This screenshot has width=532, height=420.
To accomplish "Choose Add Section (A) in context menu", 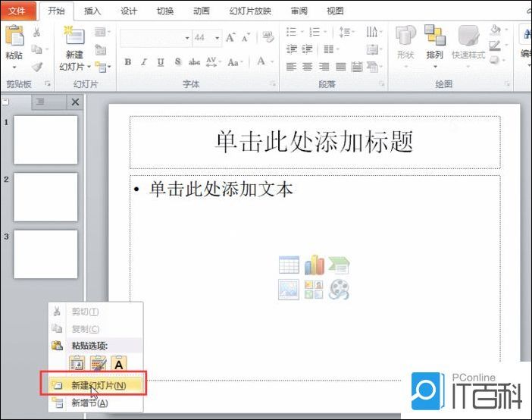I will 95,403.
